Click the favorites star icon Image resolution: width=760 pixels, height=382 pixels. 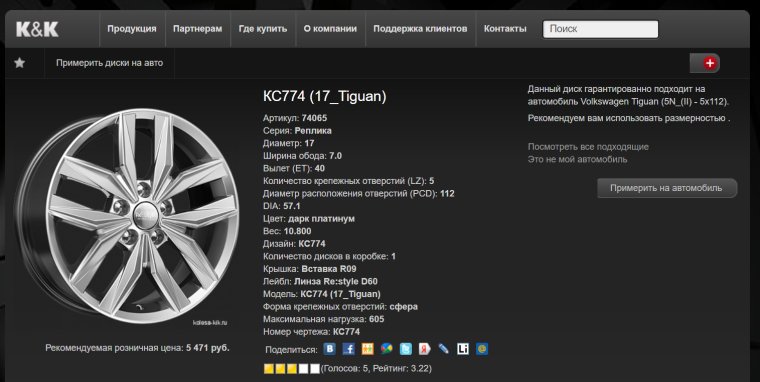coord(20,63)
